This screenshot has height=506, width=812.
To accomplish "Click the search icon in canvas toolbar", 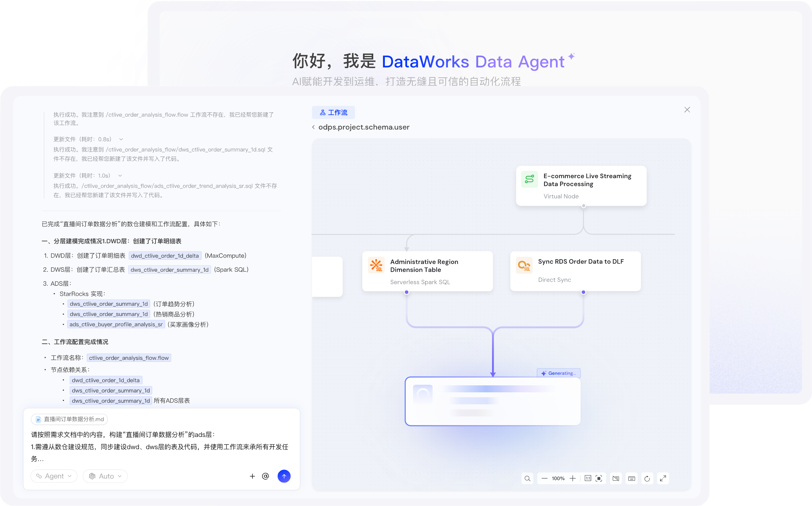I will click(x=527, y=478).
